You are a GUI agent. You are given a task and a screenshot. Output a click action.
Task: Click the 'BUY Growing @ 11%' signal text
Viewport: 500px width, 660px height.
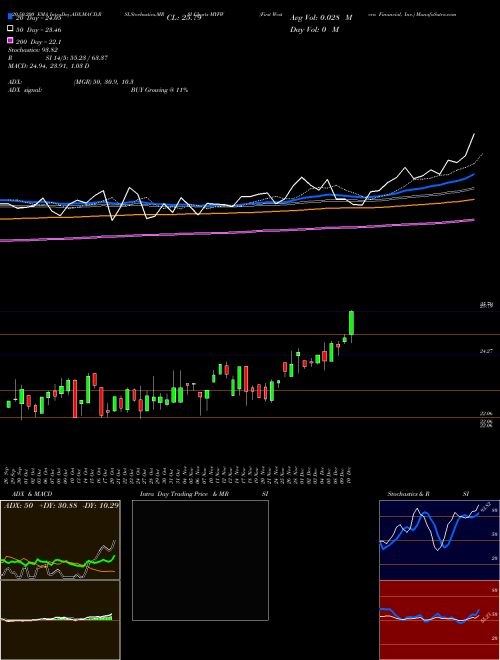(159, 90)
